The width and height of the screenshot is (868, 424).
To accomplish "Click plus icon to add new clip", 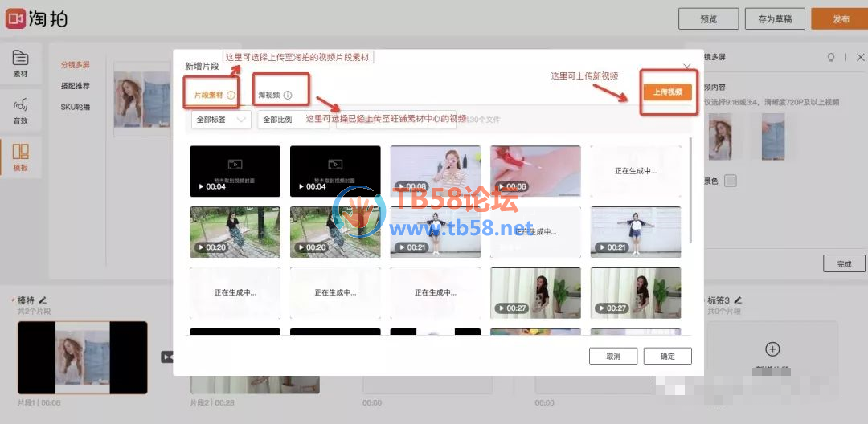I will tap(772, 349).
